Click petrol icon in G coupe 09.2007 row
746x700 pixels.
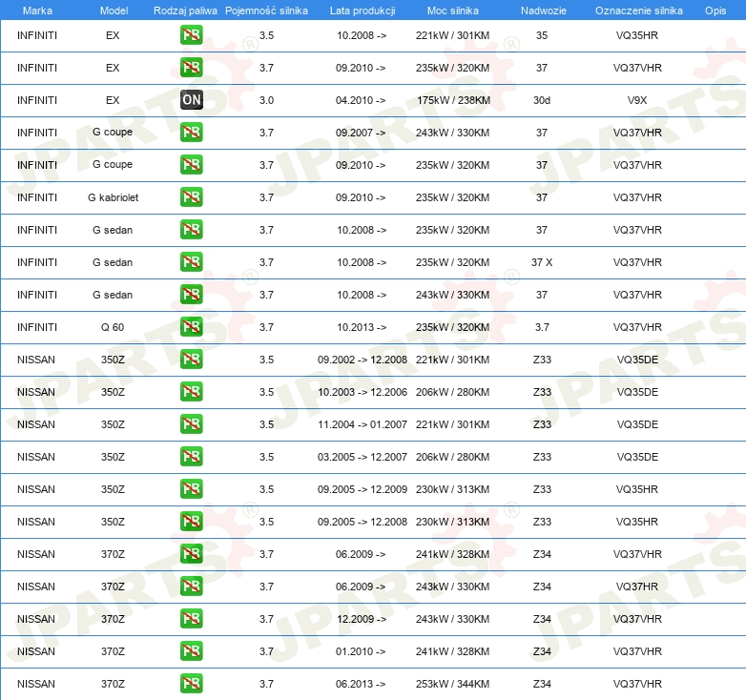(x=192, y=133)
